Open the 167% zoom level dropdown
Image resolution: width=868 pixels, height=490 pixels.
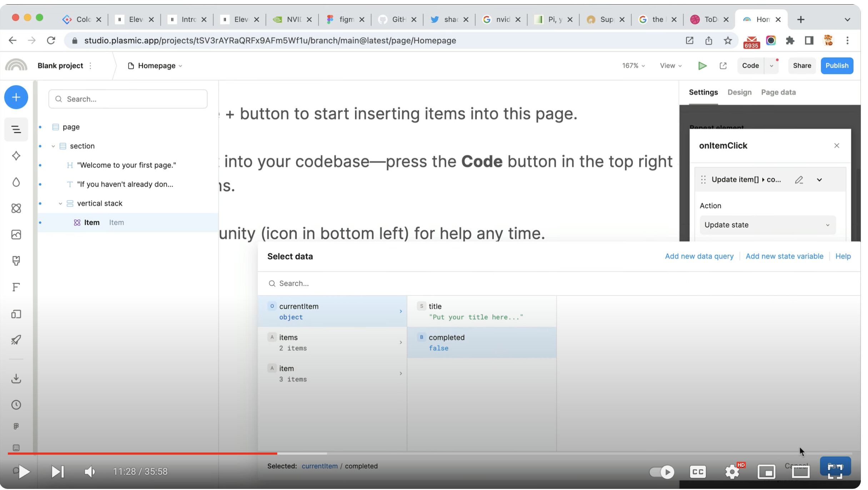coord(634,66)
